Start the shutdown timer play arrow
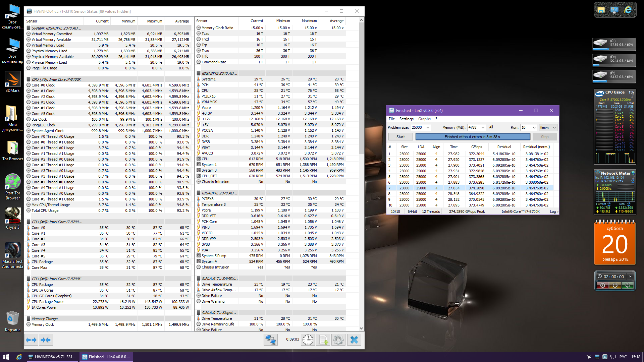This screenshot has height=362, width=644. 630,277
